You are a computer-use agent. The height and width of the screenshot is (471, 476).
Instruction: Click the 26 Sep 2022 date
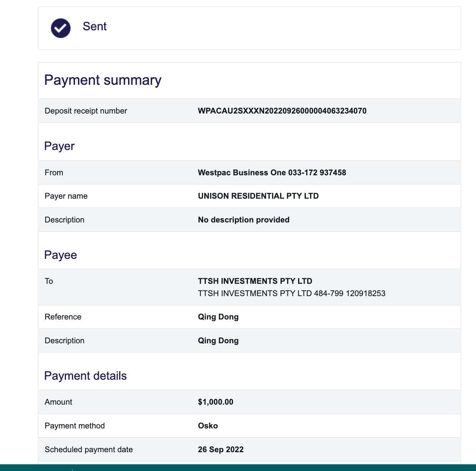click(x=221, y=450)
